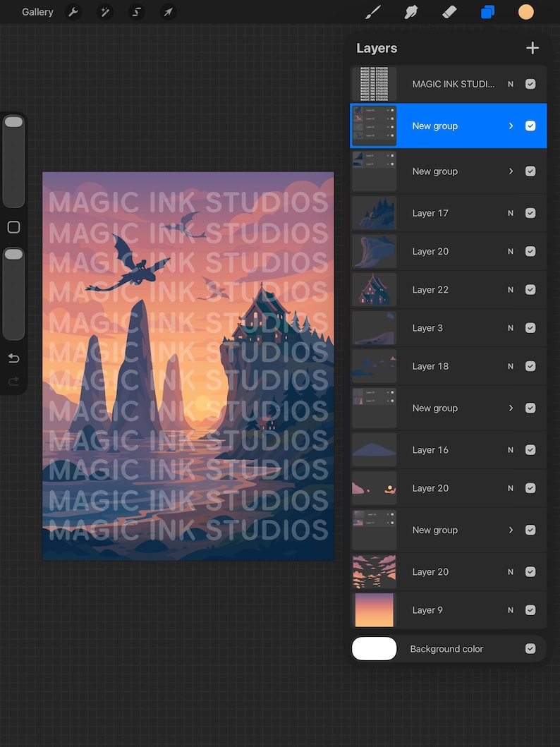This screenshot has width=560, height=747.
Task: Toggle visibility of Layer 17
Action: click(530, 213)
